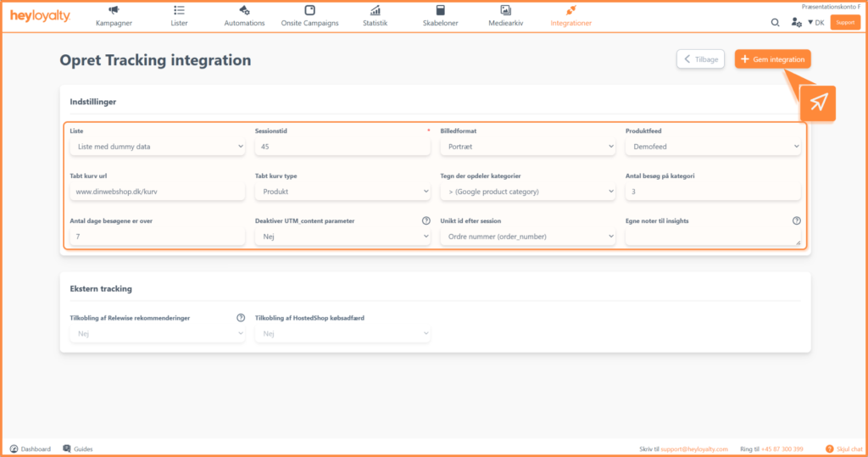The height and width of the screenshot is (457, 868).
Task: Open the Billedformat dropdown
Action: click(527, 147)
